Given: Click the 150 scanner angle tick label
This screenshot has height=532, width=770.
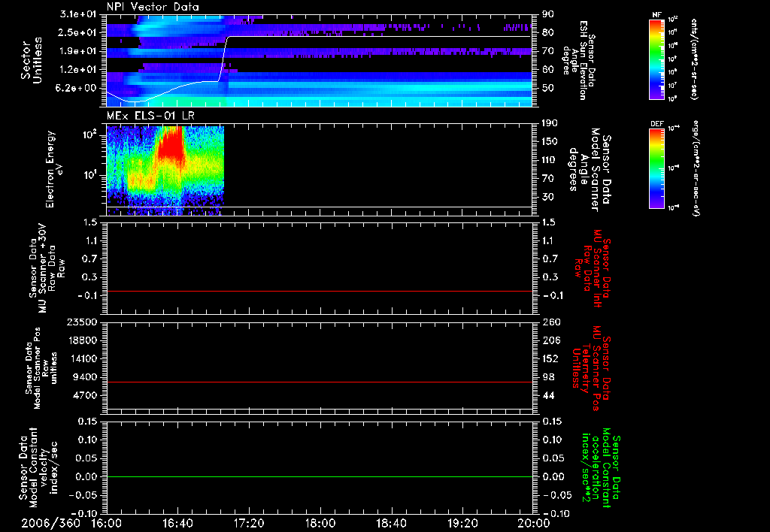Looking at the screenshot, I should [x=550, y=141].
